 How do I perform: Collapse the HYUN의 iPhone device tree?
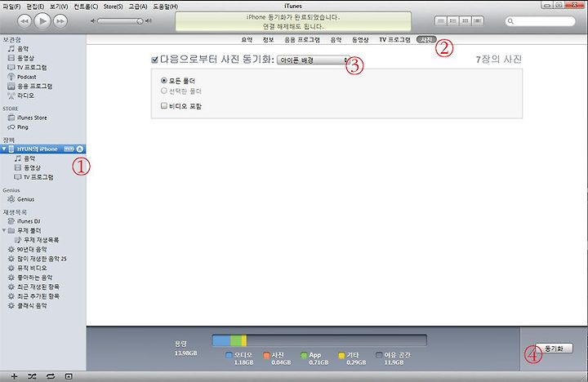(4, 149)
